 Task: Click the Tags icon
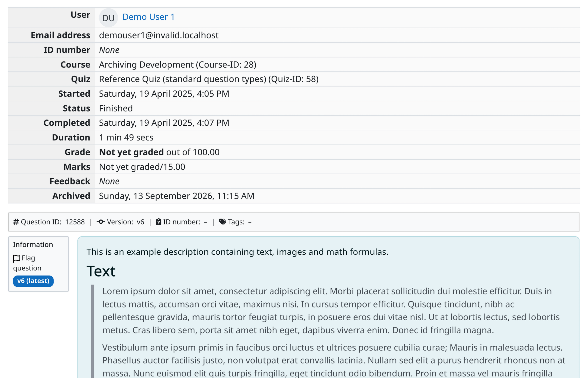[x=222, y=222]
